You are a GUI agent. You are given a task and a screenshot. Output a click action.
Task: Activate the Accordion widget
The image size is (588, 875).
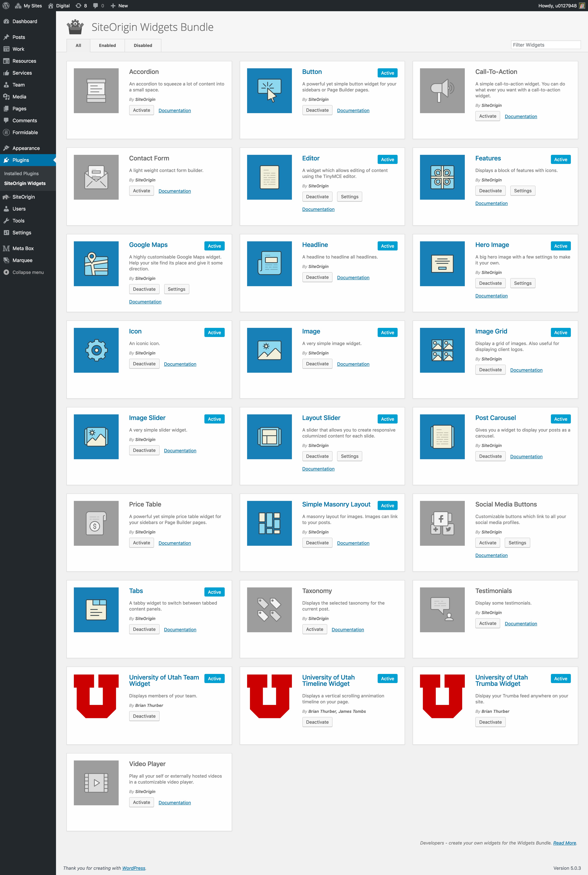141,110
